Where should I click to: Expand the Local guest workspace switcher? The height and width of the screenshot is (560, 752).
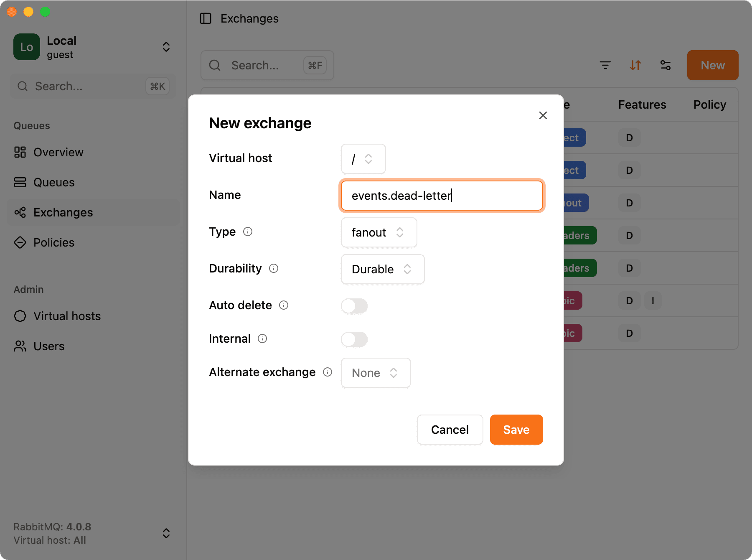coord(166,47)
